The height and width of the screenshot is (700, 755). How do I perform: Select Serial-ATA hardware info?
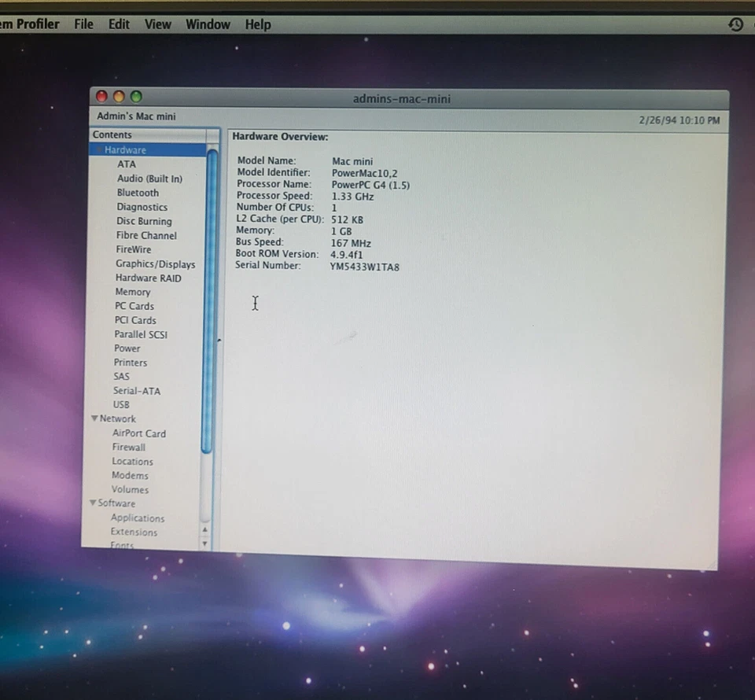137,391
